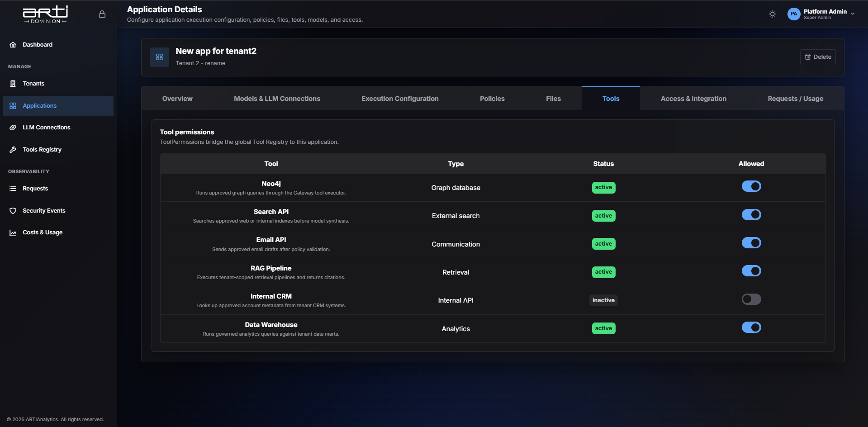Open Costs & Usage in the sidebar
This screenshot has height=427, width=868.
[x=58, y=232]
